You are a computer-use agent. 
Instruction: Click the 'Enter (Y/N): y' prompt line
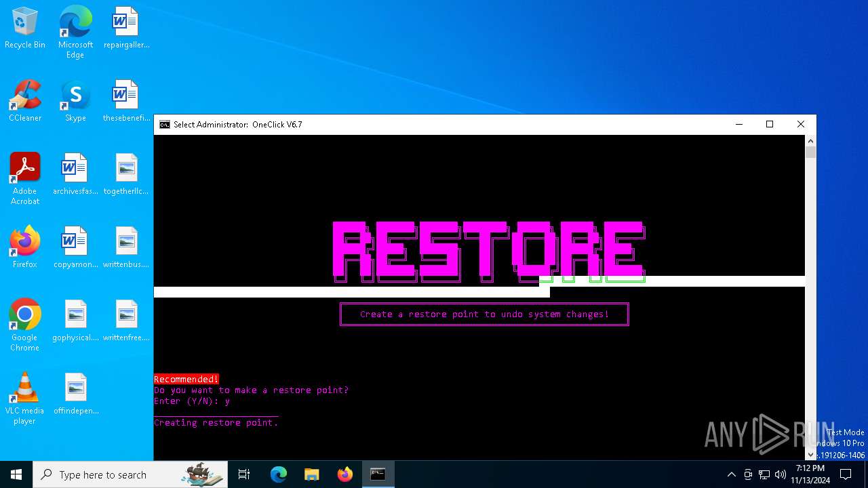(192, 401)
